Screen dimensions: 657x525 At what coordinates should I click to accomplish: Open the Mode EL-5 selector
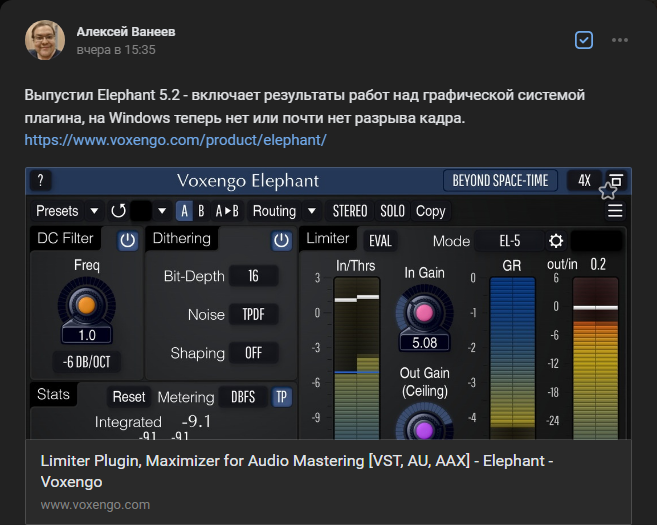pos(510,241)
